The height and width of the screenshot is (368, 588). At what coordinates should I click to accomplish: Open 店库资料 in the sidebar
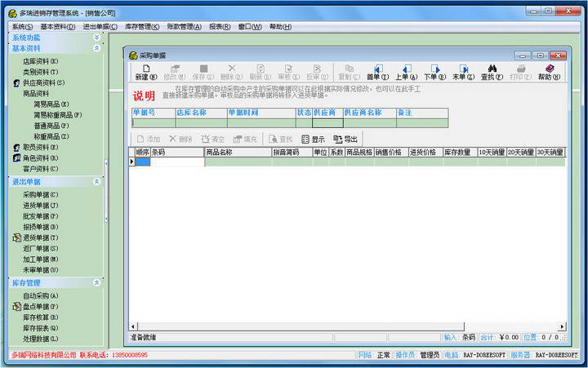pyautogui.click(x=41, y=61)
